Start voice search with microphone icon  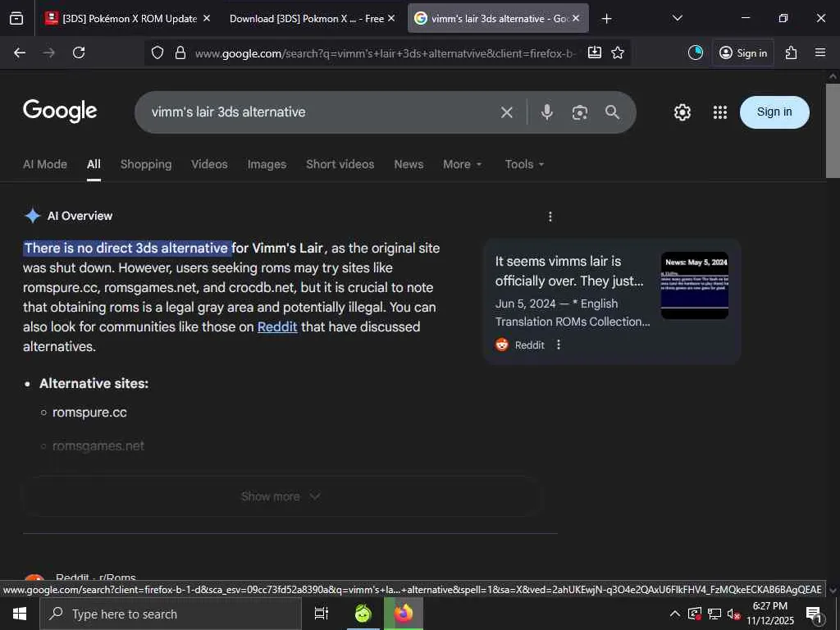[547, 112]
